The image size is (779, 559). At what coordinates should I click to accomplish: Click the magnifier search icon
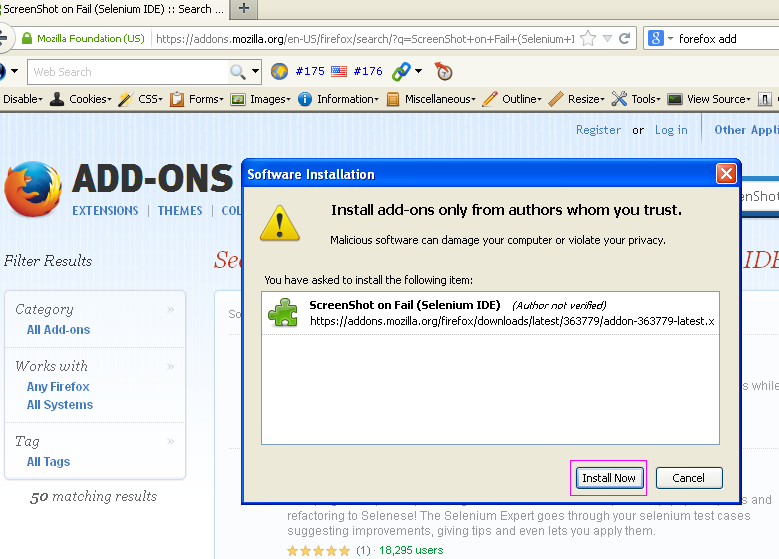[238, 72]
